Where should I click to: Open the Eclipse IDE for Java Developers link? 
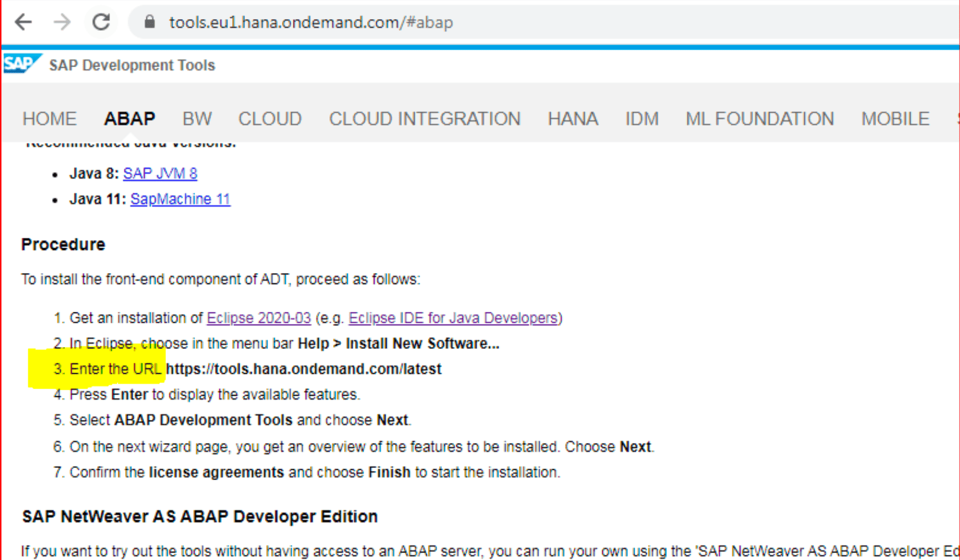453,318
